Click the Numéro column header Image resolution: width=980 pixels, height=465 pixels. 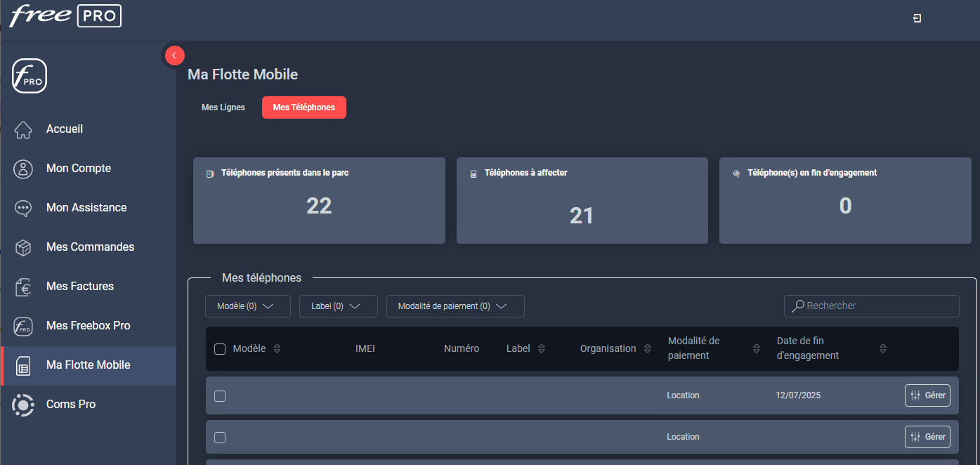[x=462, y=348]
